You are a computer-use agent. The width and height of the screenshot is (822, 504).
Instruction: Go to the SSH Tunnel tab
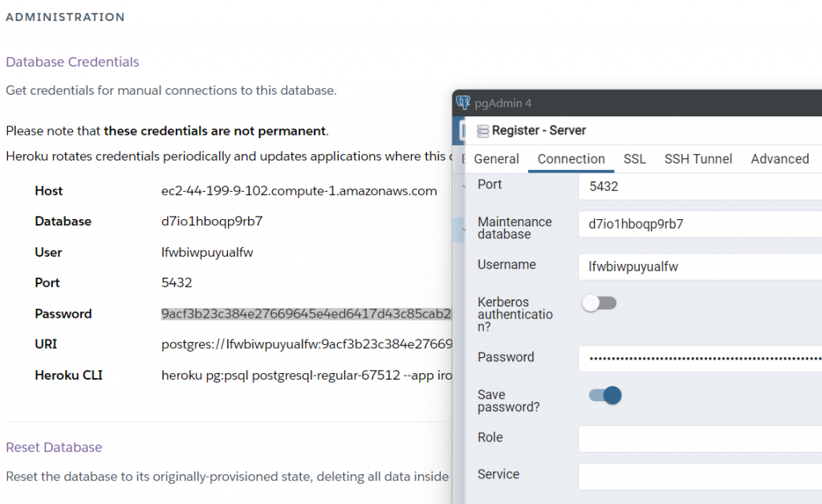[698, 159]
